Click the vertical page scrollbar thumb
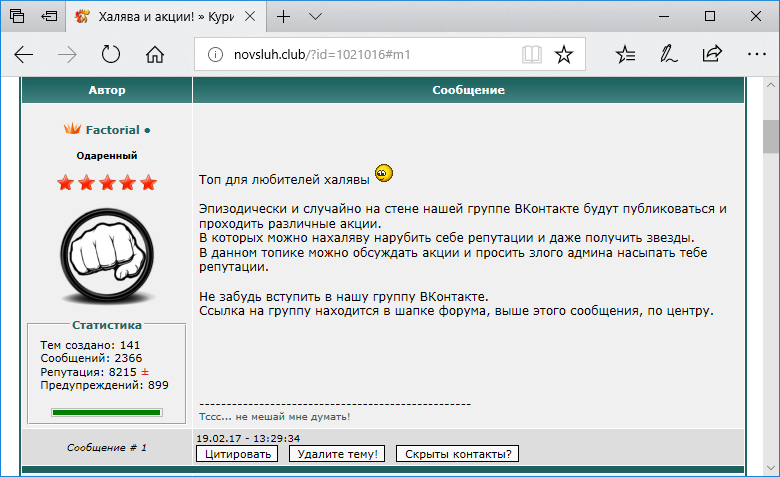Screen dimensions: 780x477 click(x=770, y=136)
